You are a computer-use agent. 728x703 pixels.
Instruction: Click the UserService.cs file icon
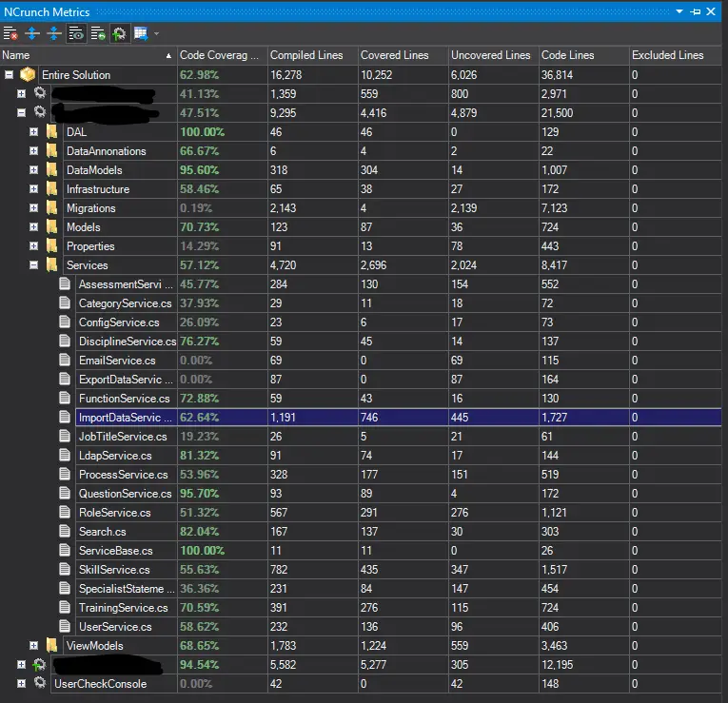[65, 627]
